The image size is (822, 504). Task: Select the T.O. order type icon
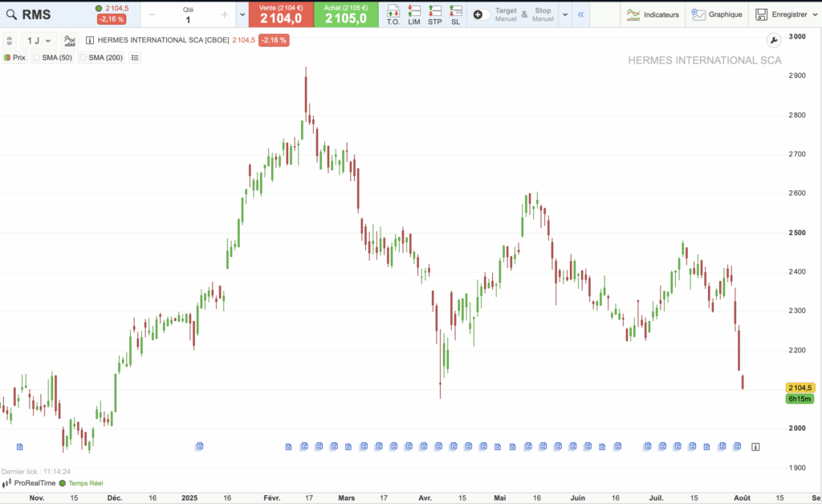point(393,14)
